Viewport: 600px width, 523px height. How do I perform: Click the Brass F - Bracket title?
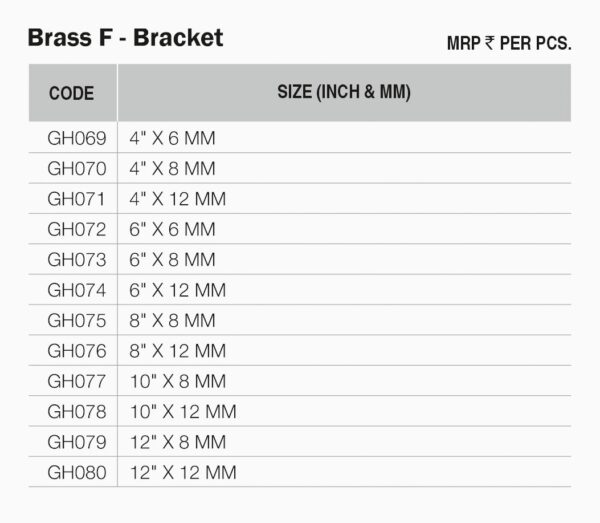pos(125,38)
